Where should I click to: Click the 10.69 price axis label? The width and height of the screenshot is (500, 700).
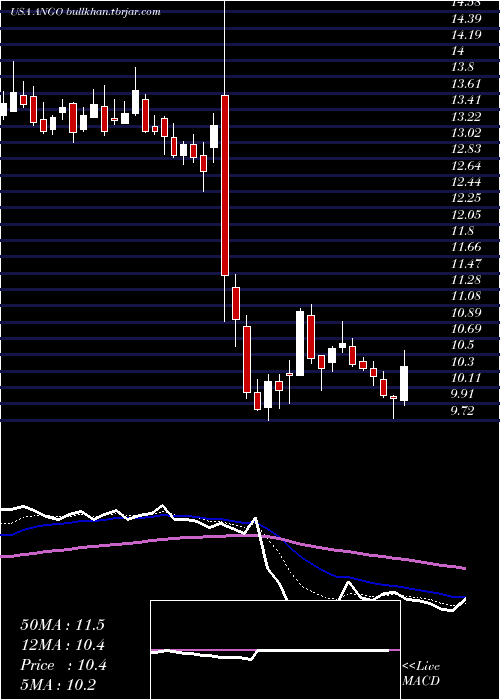point(466,329)
